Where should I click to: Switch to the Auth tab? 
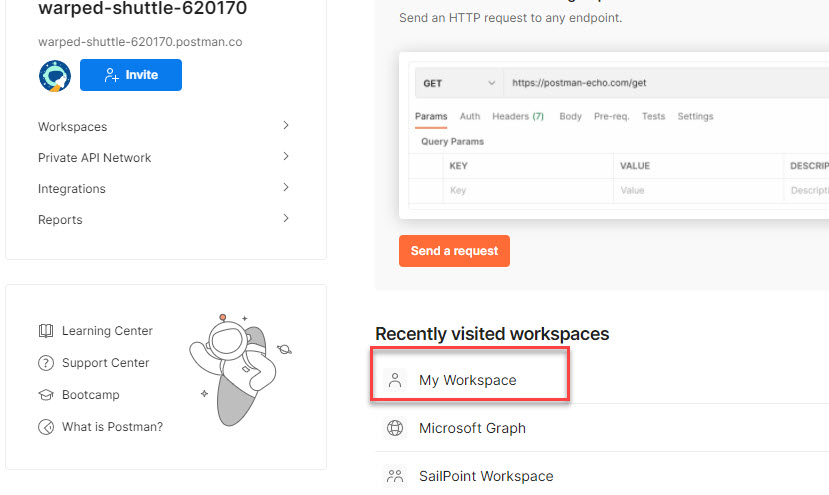[x=470, y=116]
